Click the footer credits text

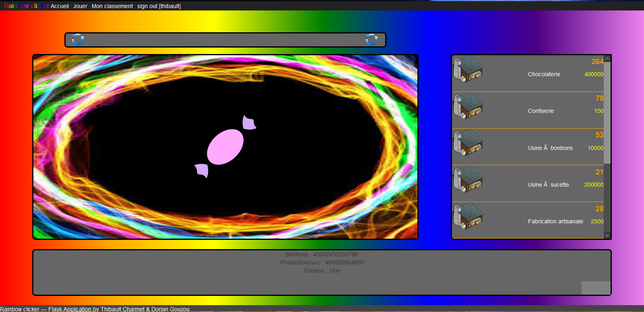(95, 309)
